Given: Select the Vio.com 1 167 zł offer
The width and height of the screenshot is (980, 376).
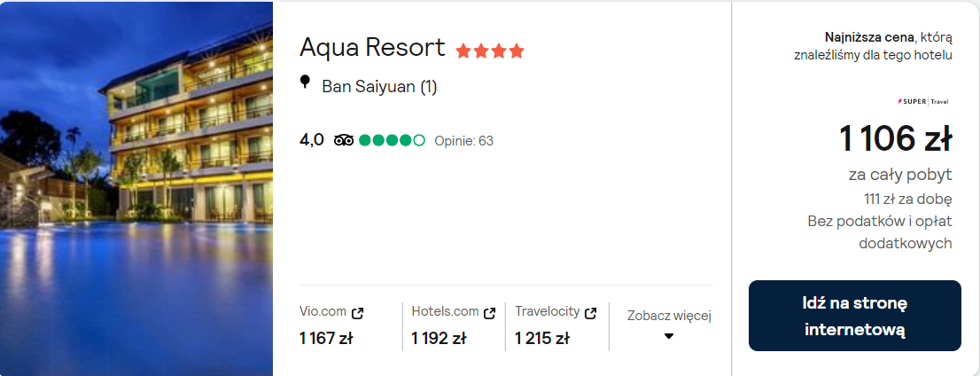Looking at the screenshot, I should click(326, 338).
